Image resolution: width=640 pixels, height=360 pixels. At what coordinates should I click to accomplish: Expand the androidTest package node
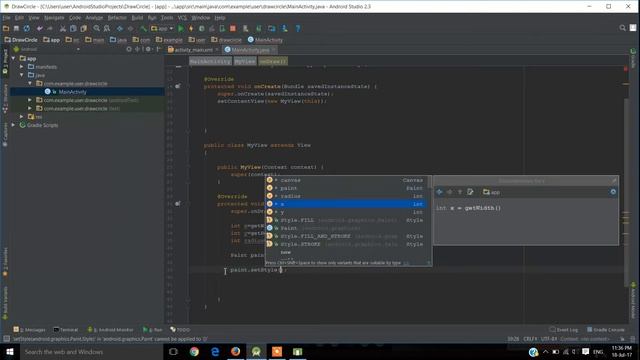click(x=30, y=100)
